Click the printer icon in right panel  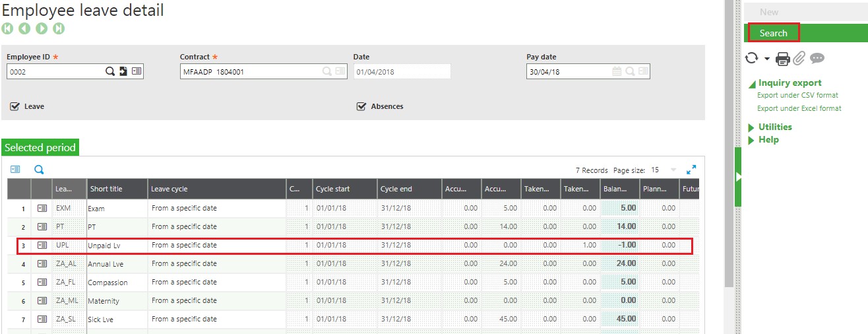pos(782,59)
